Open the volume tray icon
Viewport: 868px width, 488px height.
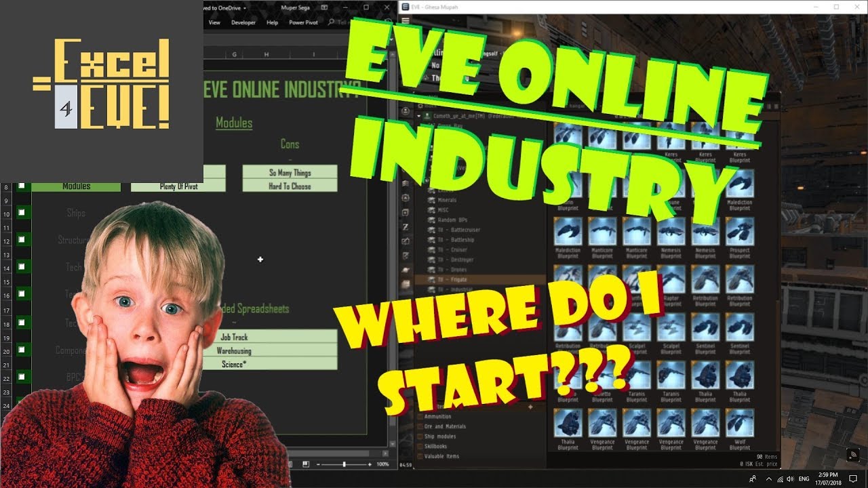[789, 479]
